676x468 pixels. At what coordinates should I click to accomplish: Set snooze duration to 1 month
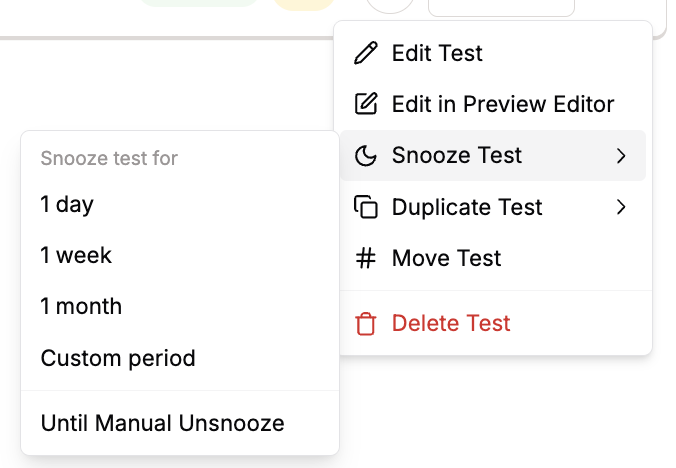pyautogui.click(x=81, y=307)
